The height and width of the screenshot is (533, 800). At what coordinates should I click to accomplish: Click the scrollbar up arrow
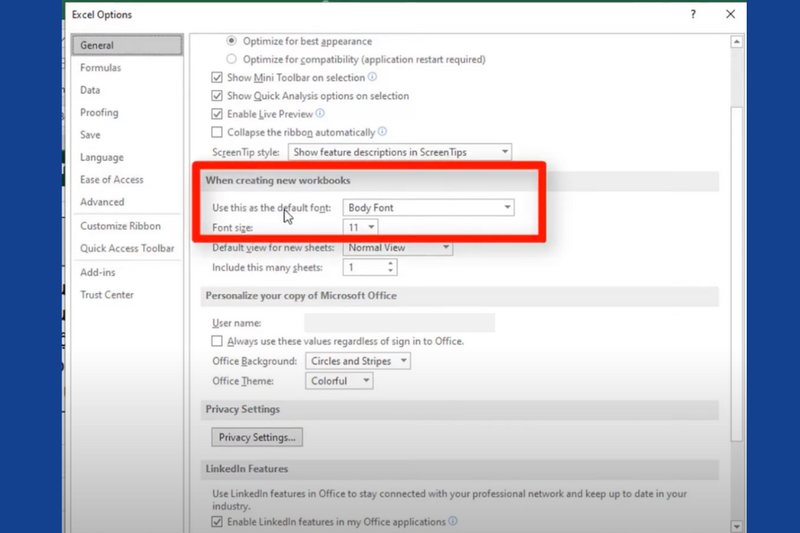pos(736,42)
